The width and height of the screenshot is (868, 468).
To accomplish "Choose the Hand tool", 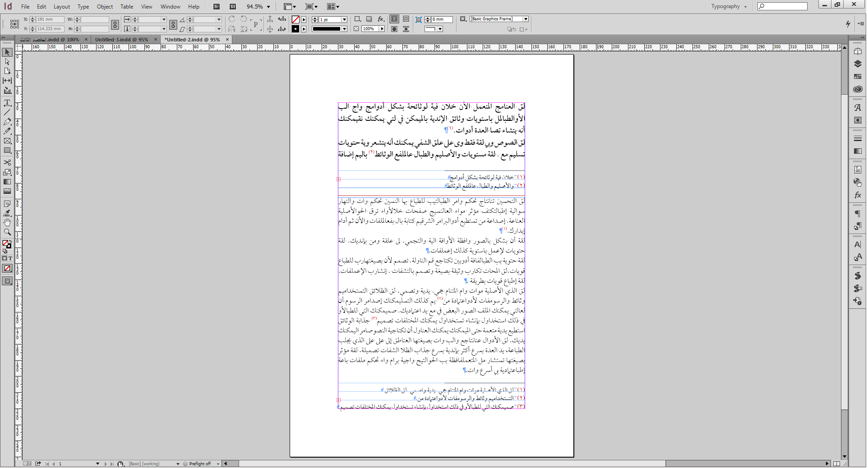I will click(x=7, y=223).
